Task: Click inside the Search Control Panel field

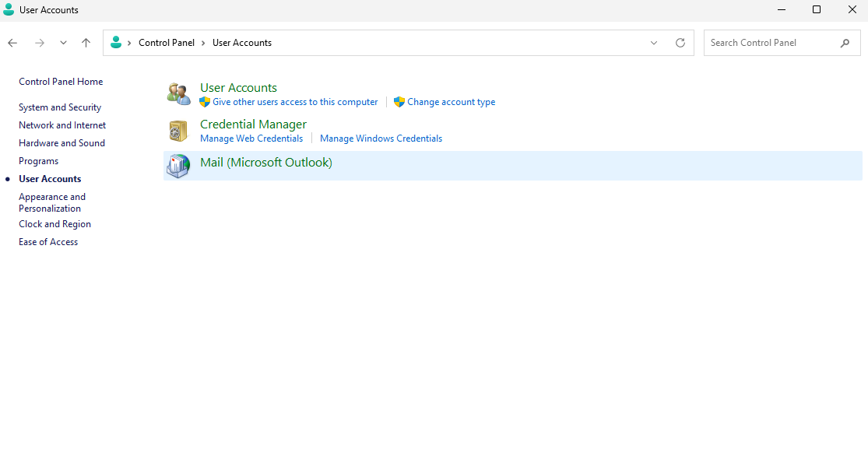Action: click(763, 43)
